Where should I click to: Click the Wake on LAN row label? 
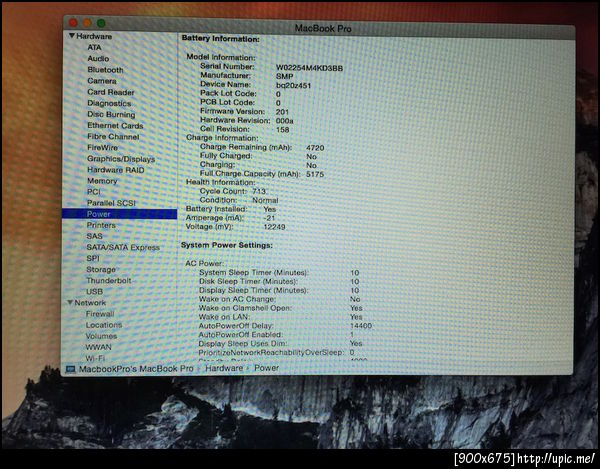[224, 317]
